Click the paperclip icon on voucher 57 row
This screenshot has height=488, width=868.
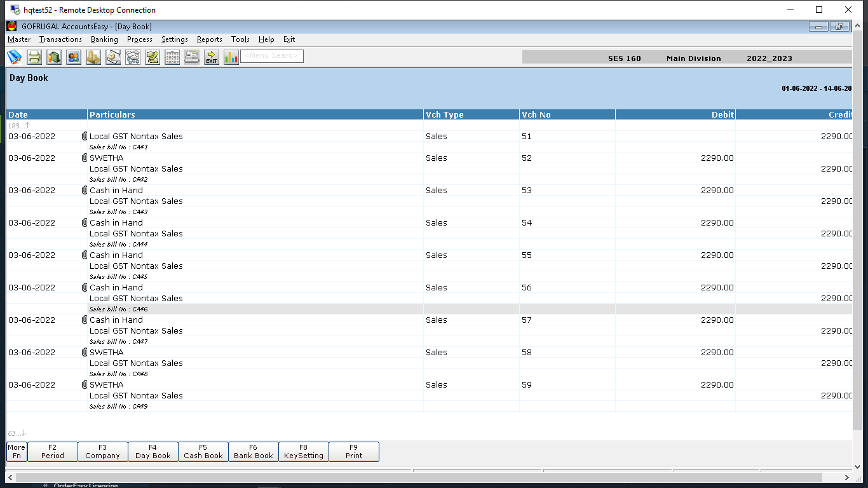click(x=85, y=320)
